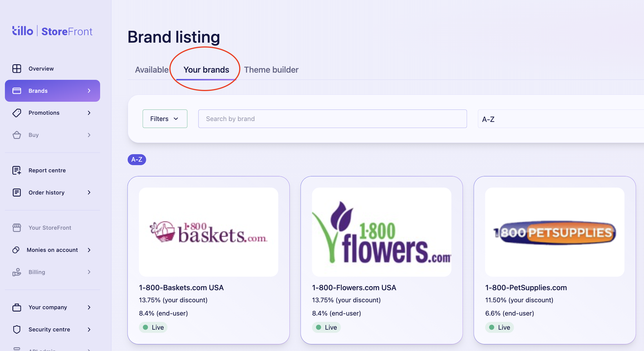Select the Brands sidebar button
644x351 pixels.
tap(53, 91)
